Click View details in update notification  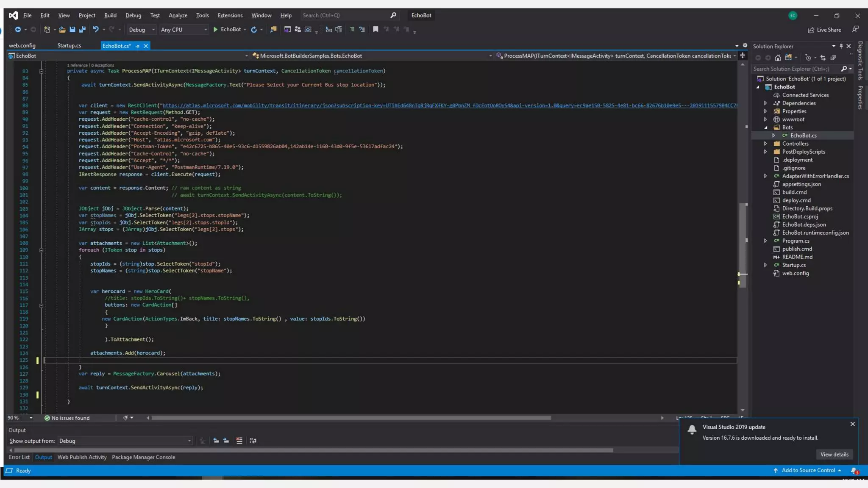coord(834,455)
